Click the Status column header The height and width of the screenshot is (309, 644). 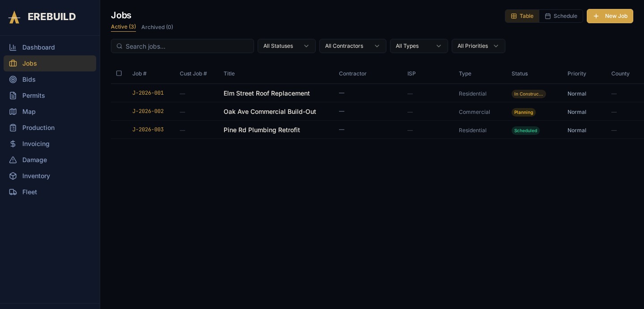pyautogui.click(x=520, y=74)
